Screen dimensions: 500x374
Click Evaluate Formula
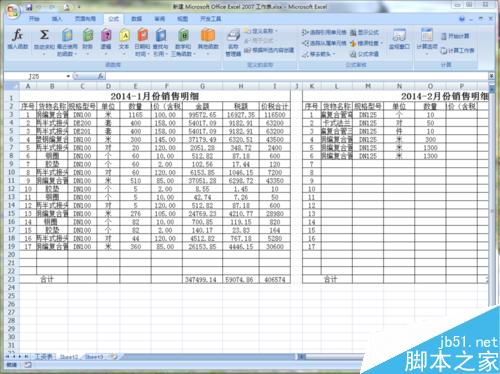(x=364, y=54)
